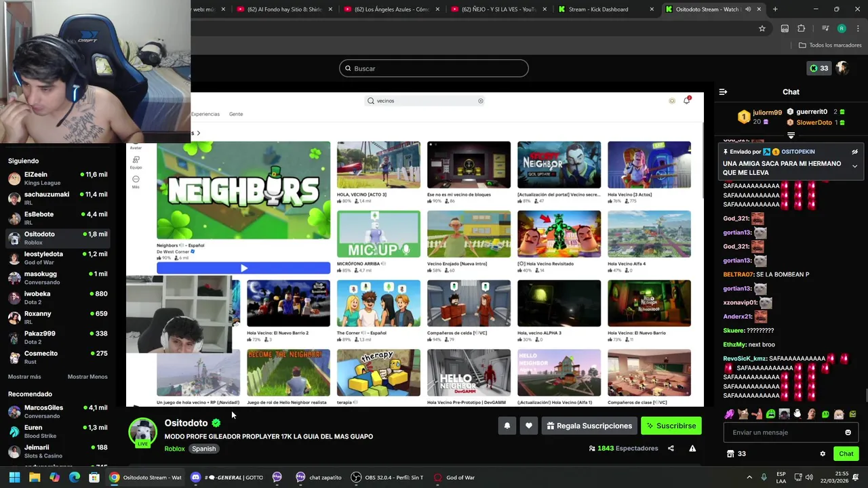Image resolution: width=868 pixels, height=488 pixels.
Task: Open chat settings gear icon
Action: pos(823,454)
